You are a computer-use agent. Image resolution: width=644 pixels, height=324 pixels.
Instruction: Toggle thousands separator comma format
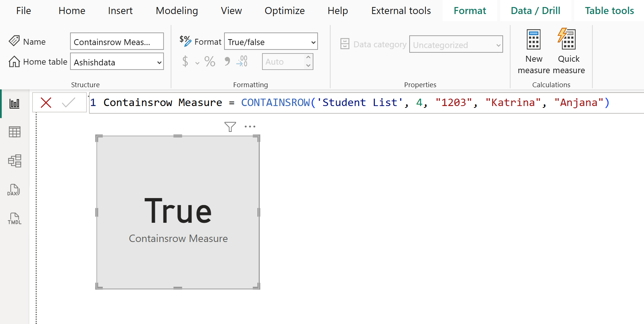point(227,61)
